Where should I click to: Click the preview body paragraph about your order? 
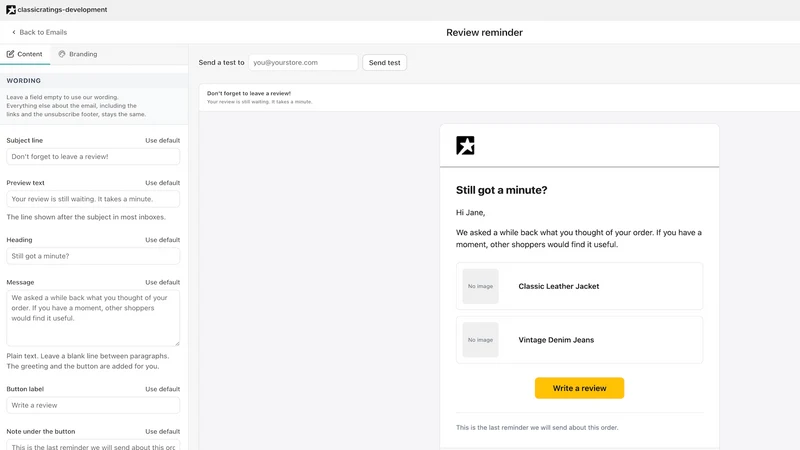[x=579, y=238]
